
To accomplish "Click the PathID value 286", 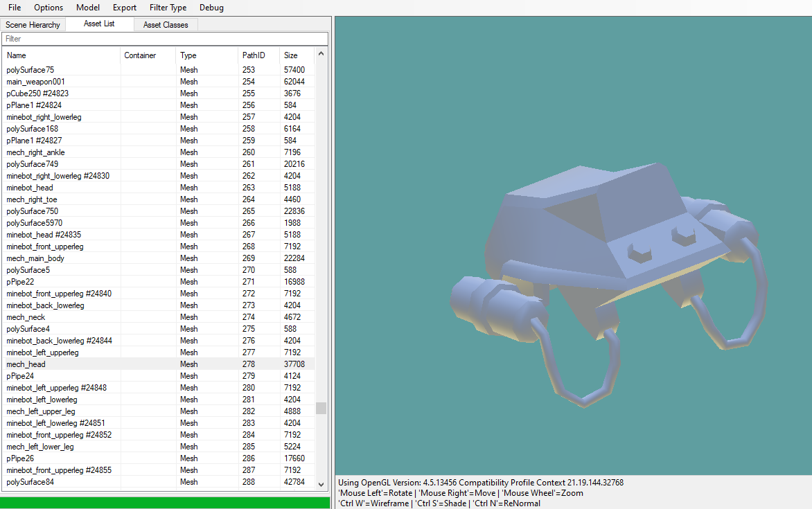I will [x=249, y=458].
